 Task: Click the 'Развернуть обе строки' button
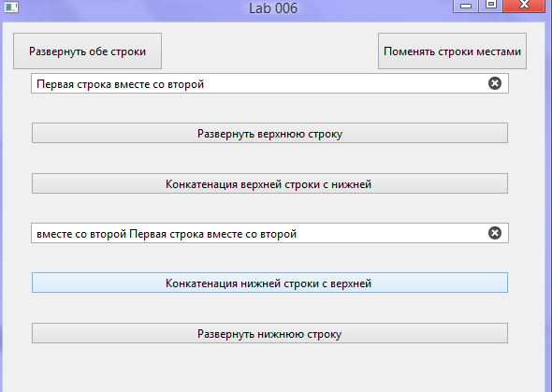click(x=87, y=51)
